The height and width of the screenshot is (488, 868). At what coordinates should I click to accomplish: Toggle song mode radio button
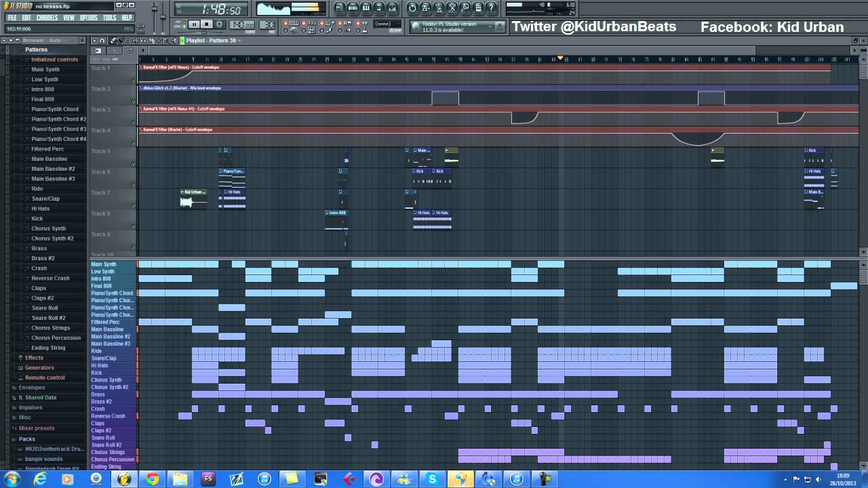pyautogui.click(x=184, y=27)
